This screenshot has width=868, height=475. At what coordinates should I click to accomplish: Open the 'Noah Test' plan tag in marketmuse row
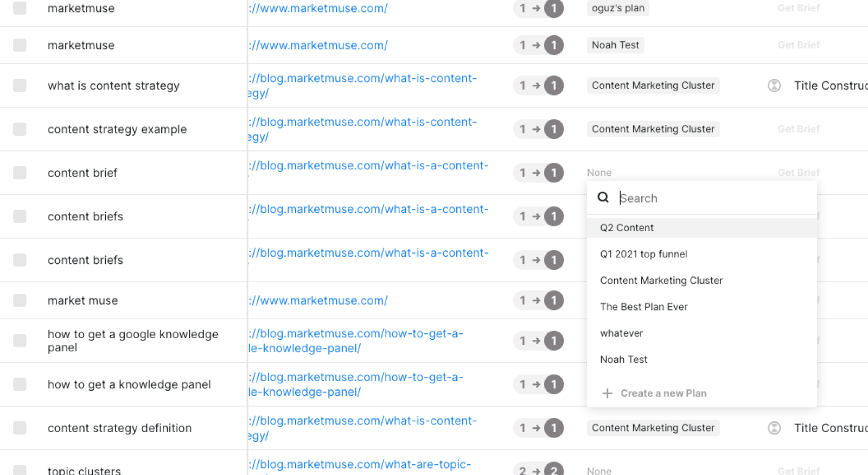click(615, 45)
